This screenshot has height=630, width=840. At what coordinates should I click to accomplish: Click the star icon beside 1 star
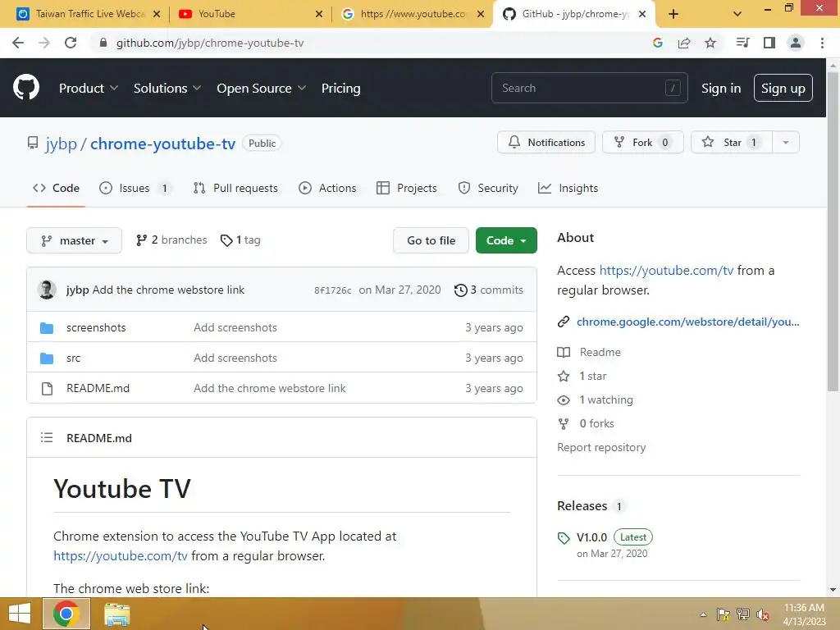tap(563, 376)
